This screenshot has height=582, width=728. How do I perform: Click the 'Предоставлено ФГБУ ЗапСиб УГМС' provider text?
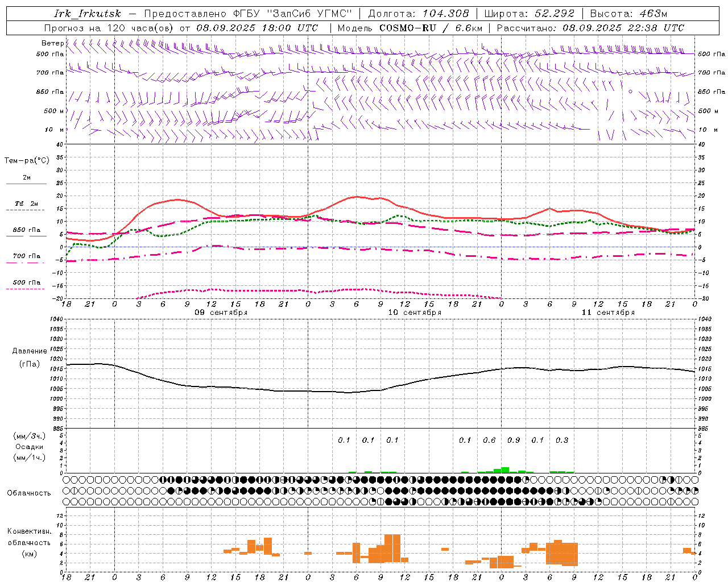click(x=248, y=14)
